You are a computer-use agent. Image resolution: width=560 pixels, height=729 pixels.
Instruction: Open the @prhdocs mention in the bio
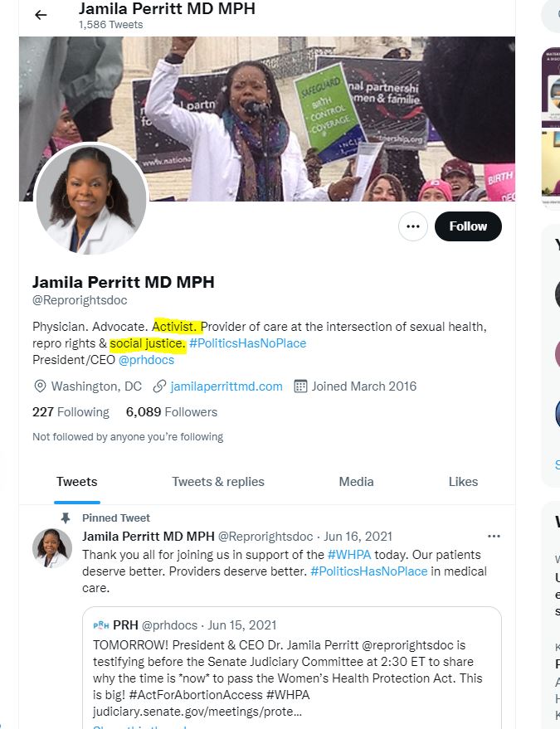[x=146, y=360]
